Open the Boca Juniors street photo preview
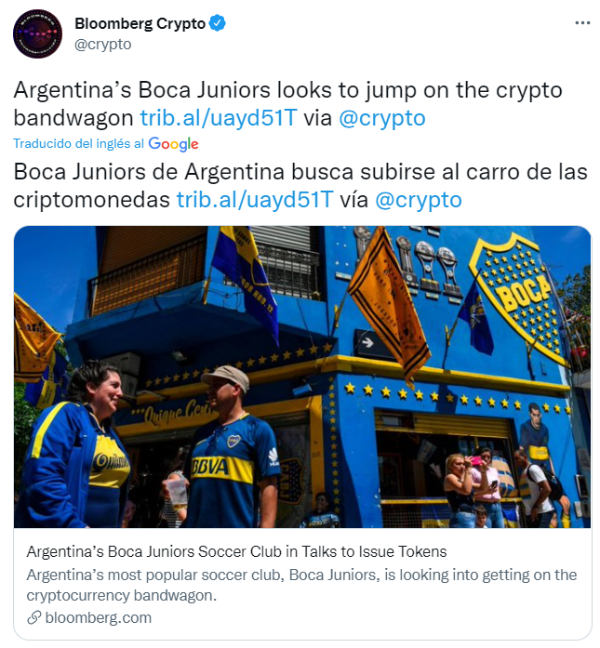Viewport: 600px width, 648px height. point(302,377)
